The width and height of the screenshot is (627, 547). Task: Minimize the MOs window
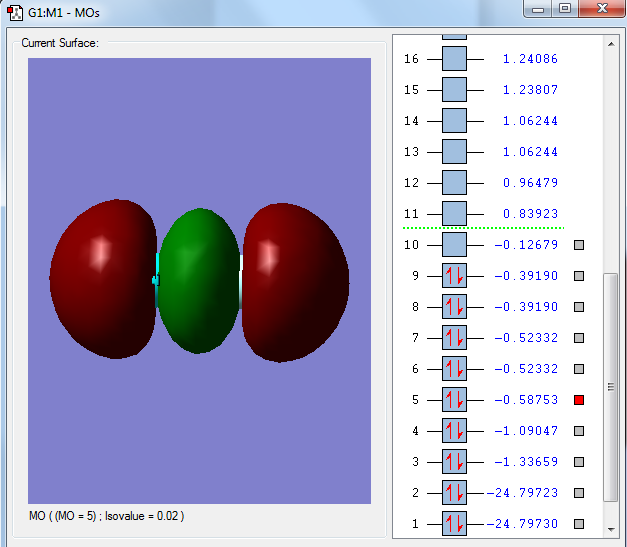[x=538, y=9]
